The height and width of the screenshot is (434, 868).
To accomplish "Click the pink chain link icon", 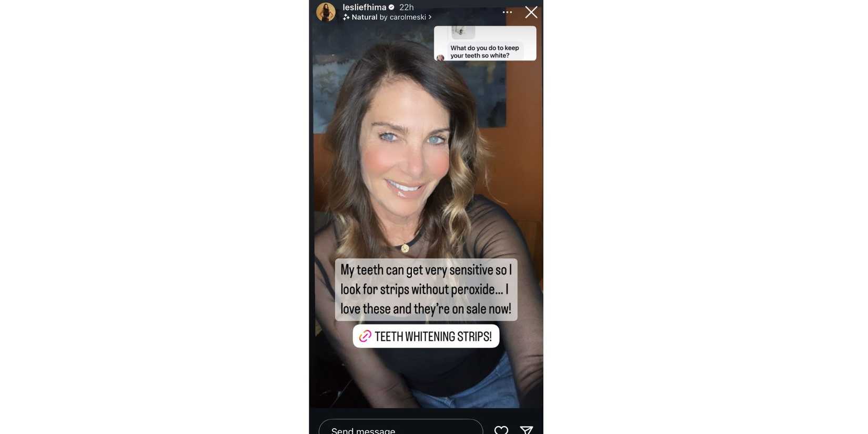I will point(365,336).
